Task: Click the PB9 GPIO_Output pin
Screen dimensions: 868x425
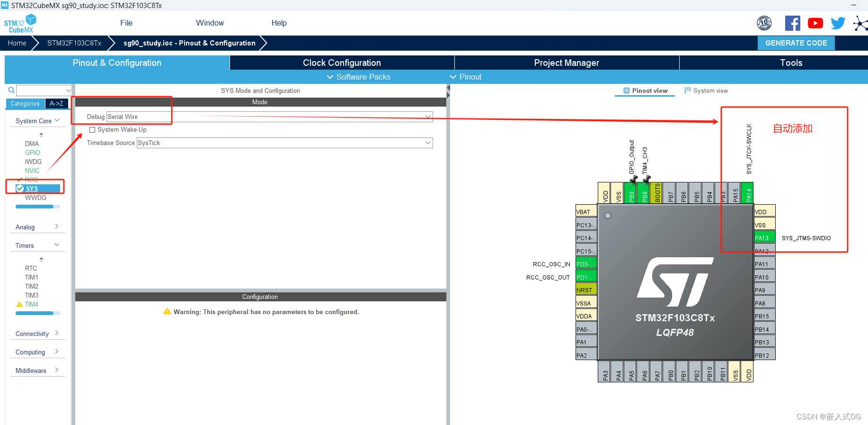Action: [x=630, y=193]
